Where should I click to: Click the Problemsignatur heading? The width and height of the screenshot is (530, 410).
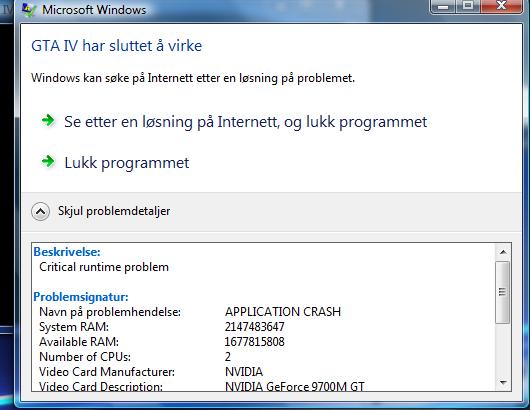click(x=81, y=297)
